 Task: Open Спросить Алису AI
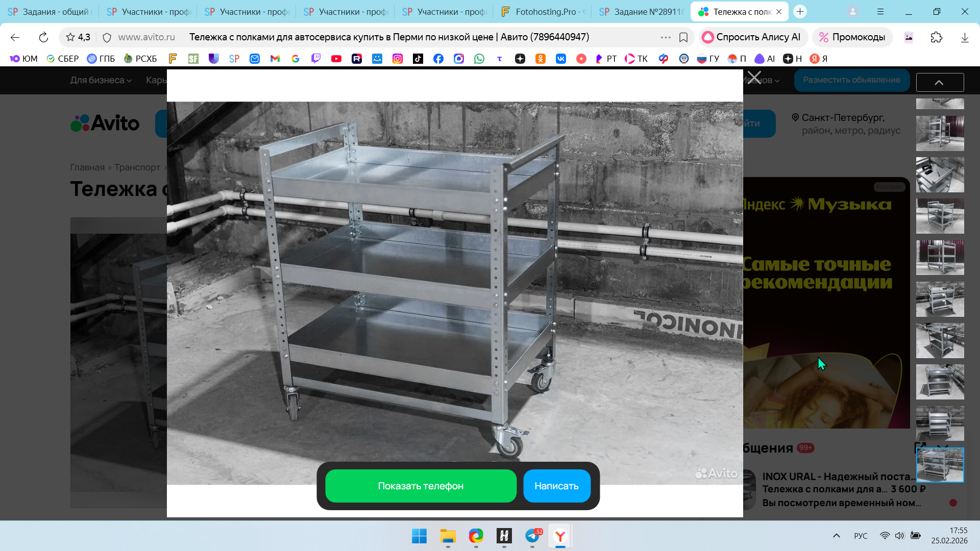[x=752, y=37]
